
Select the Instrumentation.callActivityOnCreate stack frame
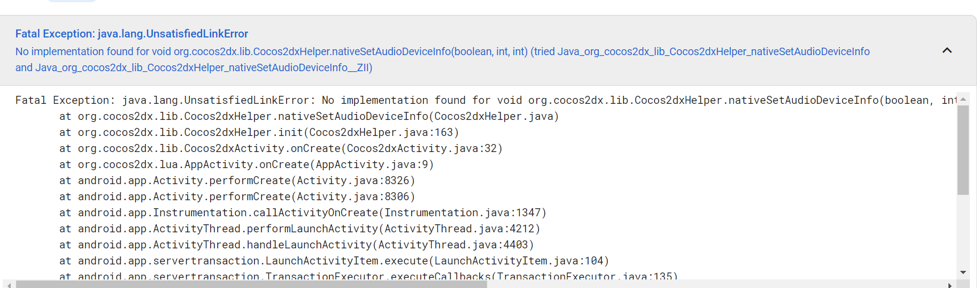click(x=303, y=213)
